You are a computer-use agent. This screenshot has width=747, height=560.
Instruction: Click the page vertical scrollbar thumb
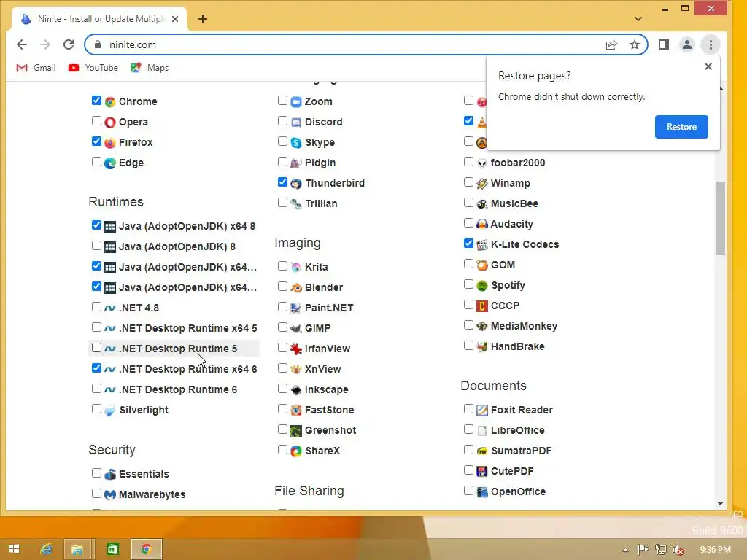pos(720,218)
